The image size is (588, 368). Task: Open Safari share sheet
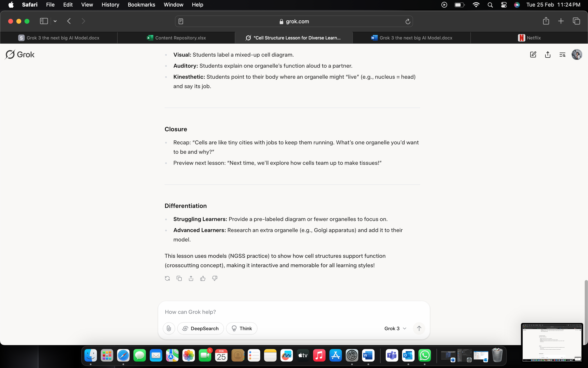pyautogui.click(x=546, y=21)
